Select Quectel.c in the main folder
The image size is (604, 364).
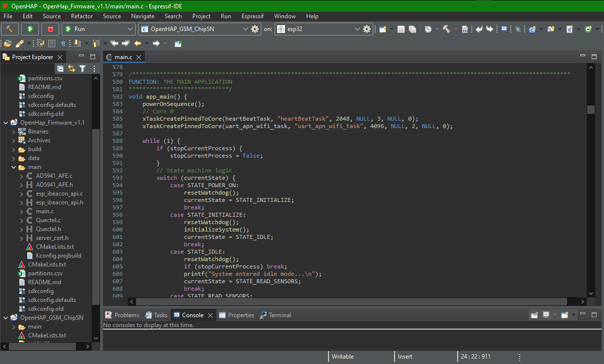point(48,220)
